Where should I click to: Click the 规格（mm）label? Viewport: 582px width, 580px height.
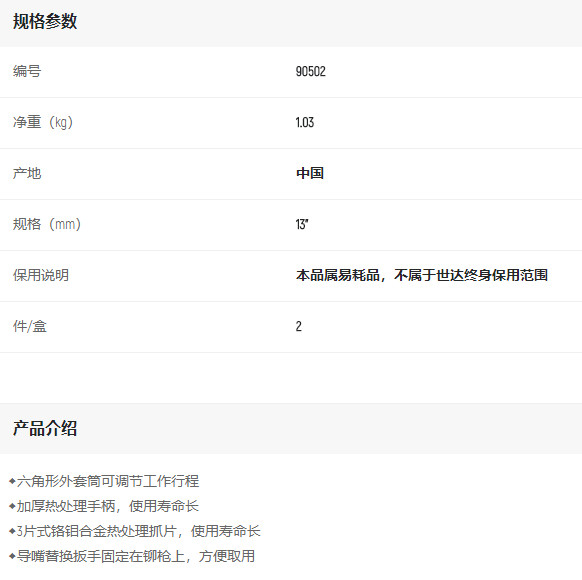(47, 224)
